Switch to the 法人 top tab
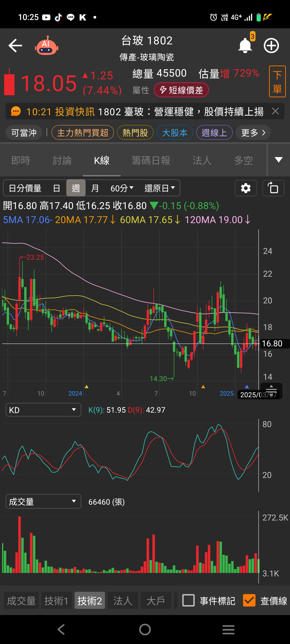 point(202,160)
